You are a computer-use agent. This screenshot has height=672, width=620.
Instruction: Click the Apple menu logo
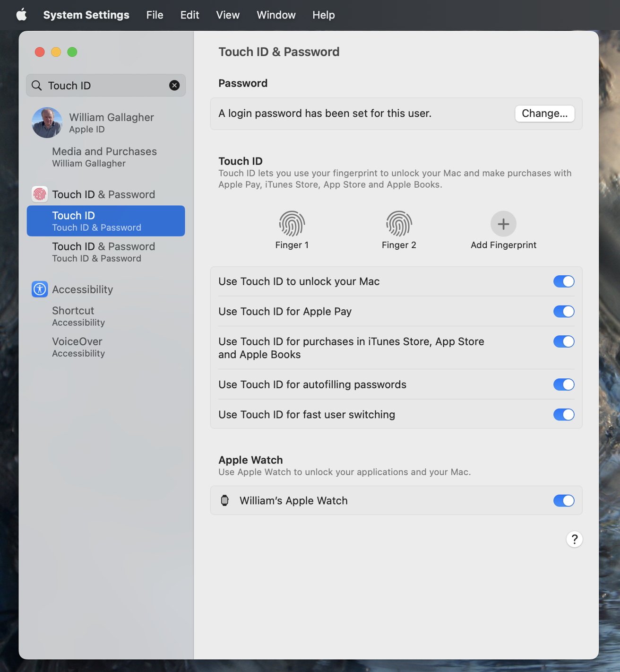click(20, 15)
